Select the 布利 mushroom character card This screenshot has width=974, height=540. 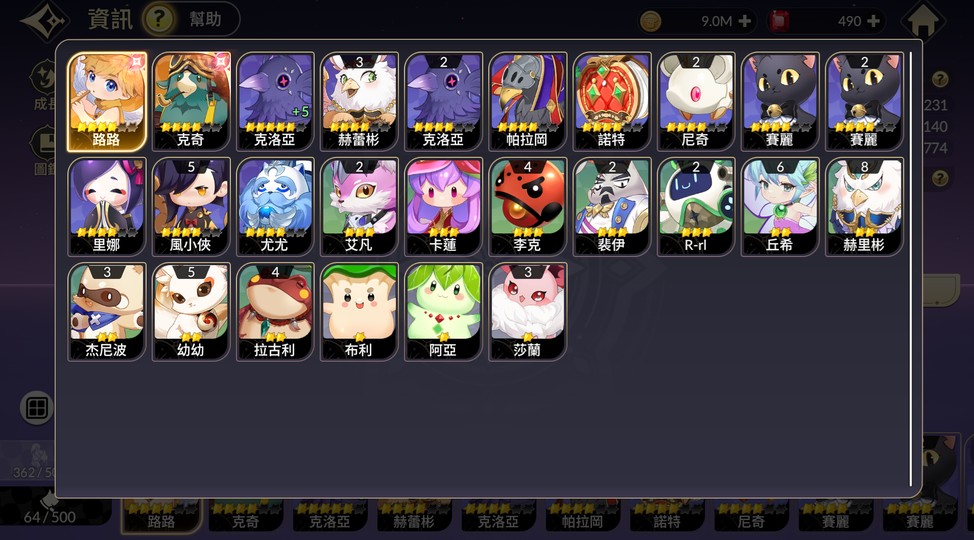click(x=359, y=312)
